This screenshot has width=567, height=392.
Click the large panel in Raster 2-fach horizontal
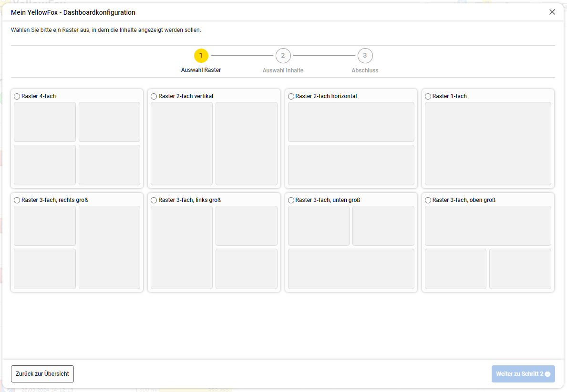pos(351,122)
